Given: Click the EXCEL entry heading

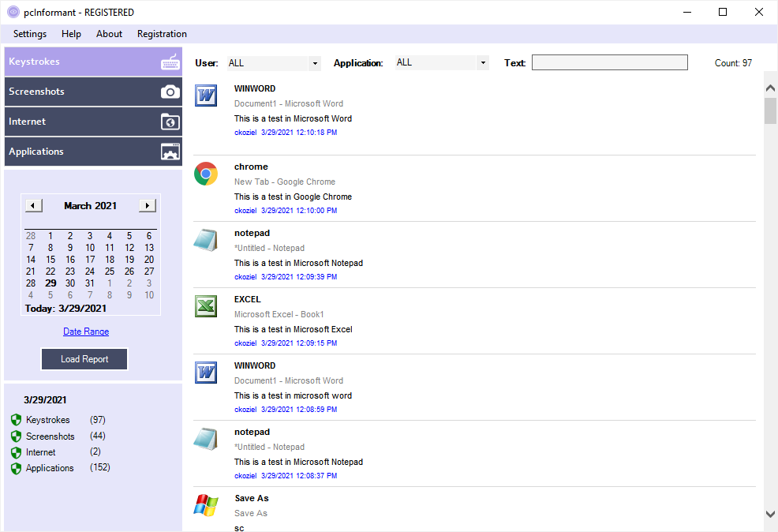Looking at the screenshot, I should tap(248, 300).
